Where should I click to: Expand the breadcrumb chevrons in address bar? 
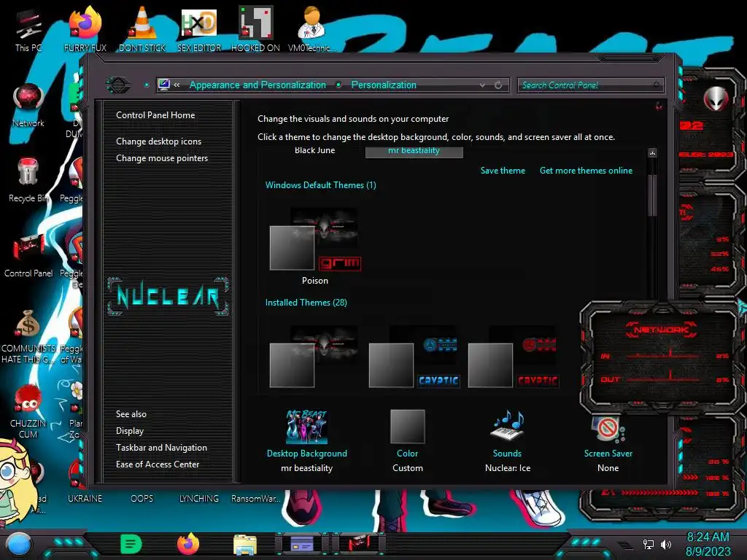click(177, 85)
